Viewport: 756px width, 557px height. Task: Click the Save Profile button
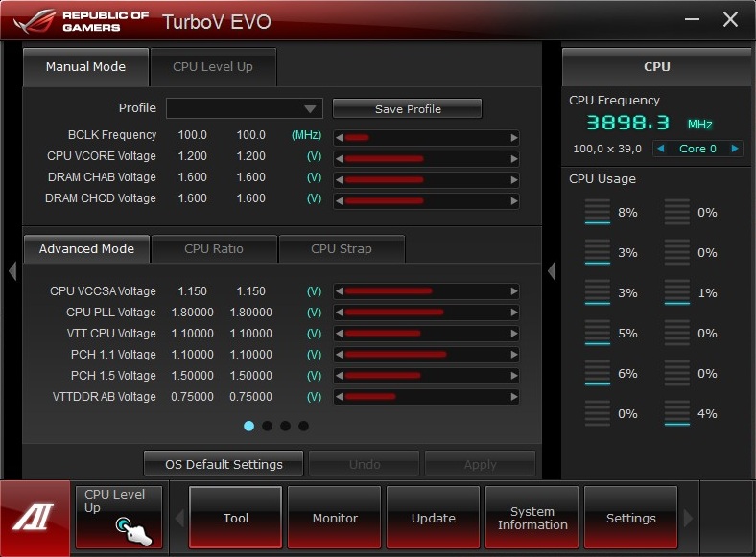coord(408,109)
